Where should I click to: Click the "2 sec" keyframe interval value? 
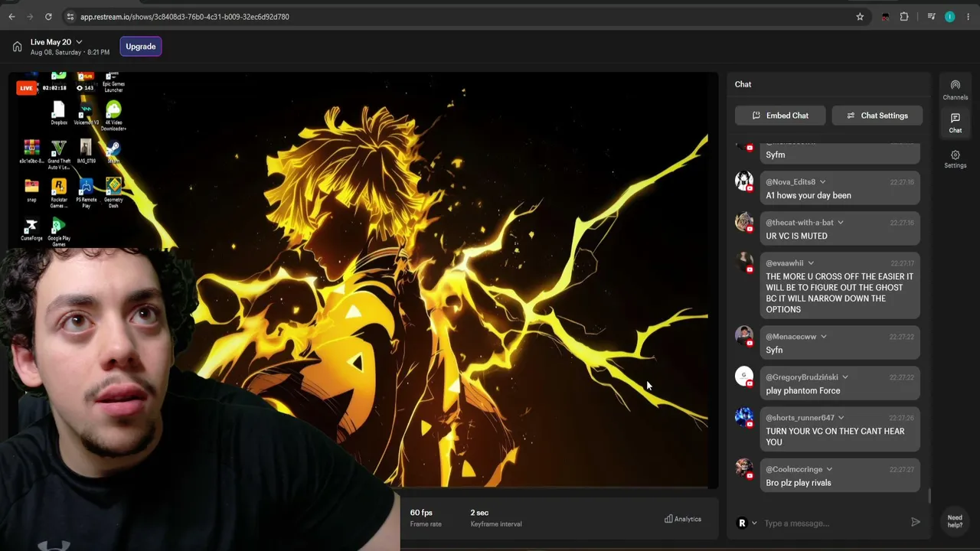[479, 513]
